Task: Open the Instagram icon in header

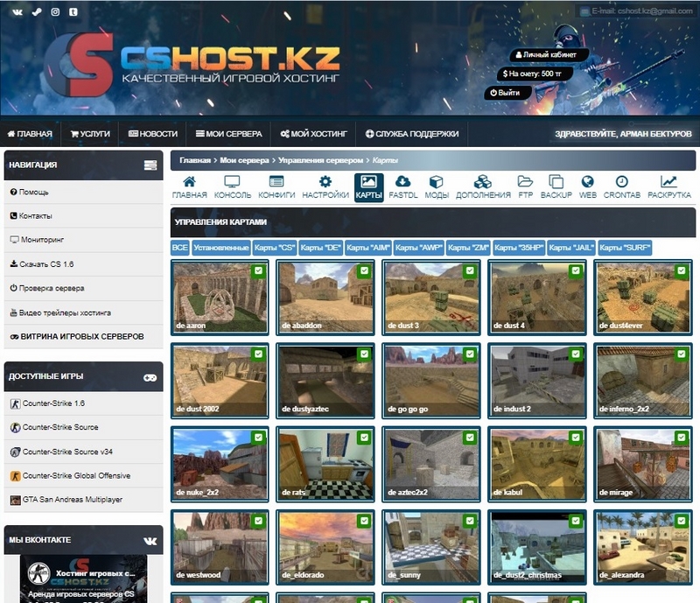Action: [x=55, y=12]
